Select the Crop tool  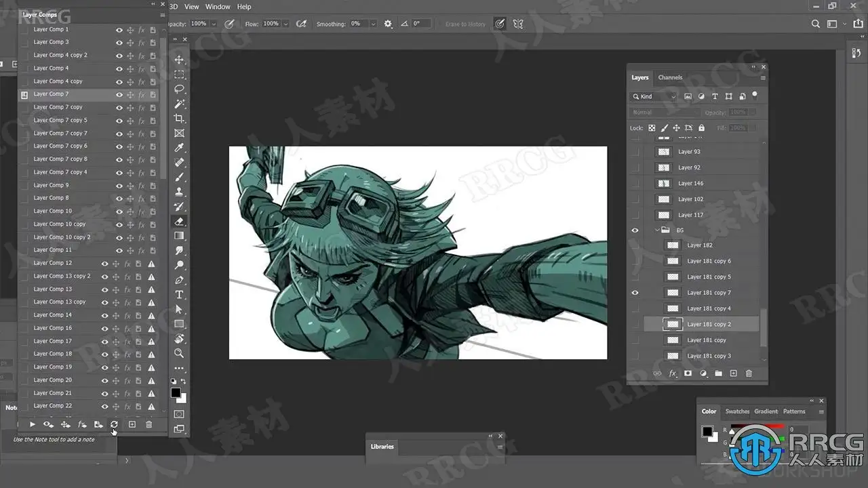pyautogui.click(x=179, y=119)
